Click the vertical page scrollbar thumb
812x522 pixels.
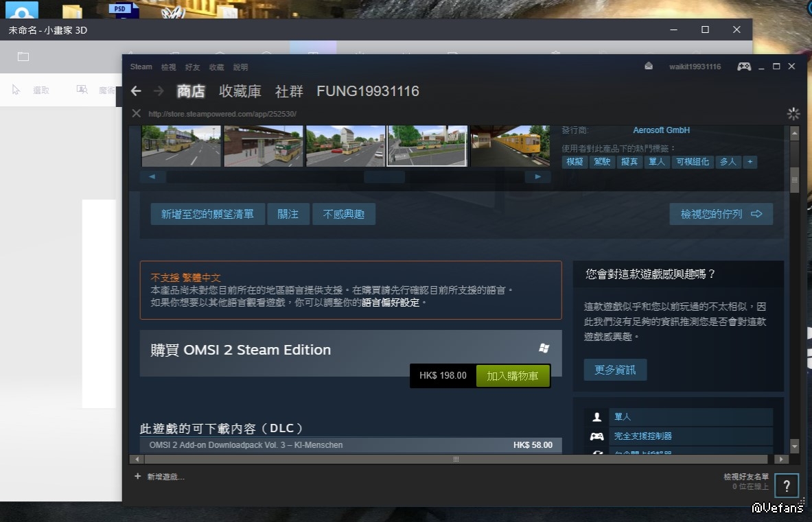794,181
